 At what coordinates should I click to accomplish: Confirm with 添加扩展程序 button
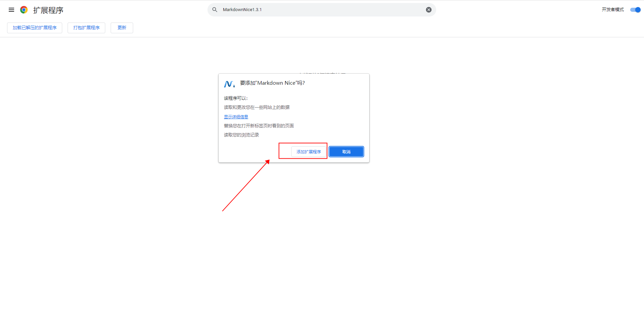pos(309,152)
